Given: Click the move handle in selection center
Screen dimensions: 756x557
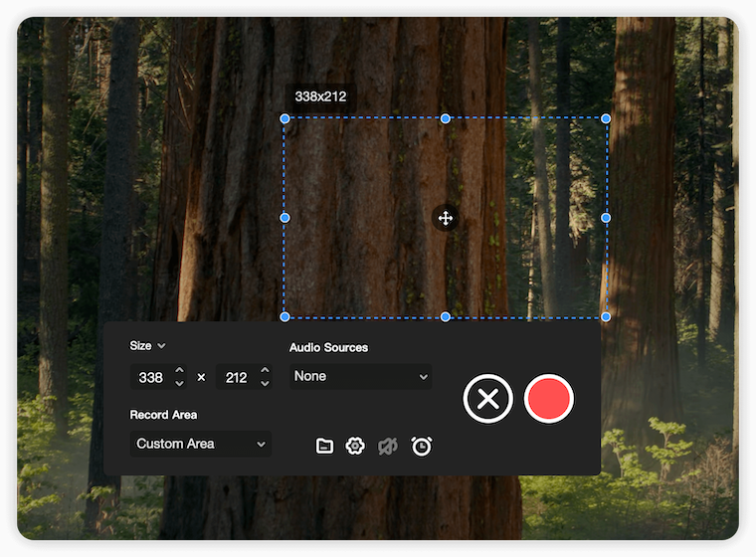Looking at the screenshot, I should pos(445,218).
